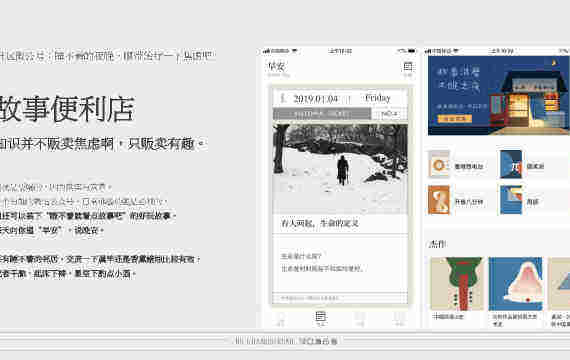
Task: Open the blue staircase category icon
Action: click(x=511, y=200)
